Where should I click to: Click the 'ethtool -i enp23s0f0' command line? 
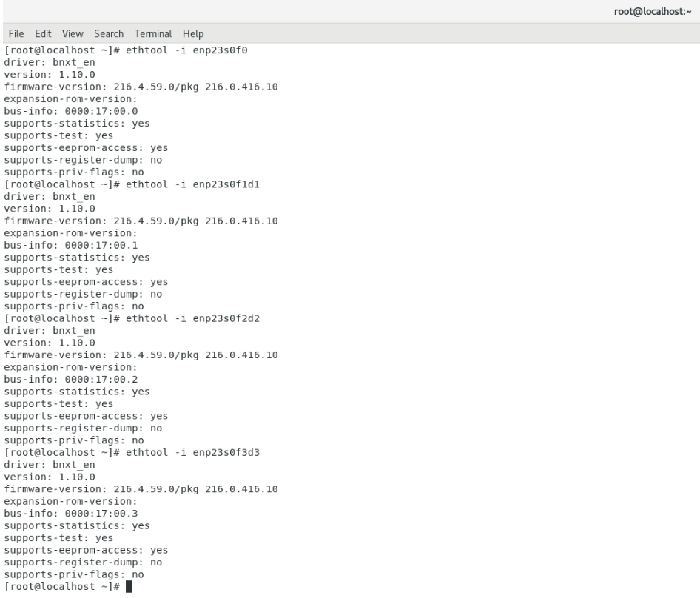coord(126,50)
